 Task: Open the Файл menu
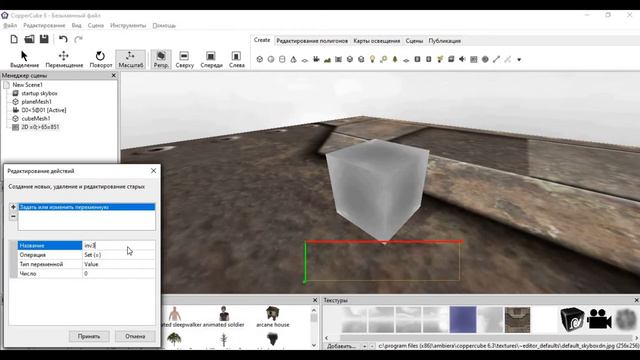pos(10,25)
